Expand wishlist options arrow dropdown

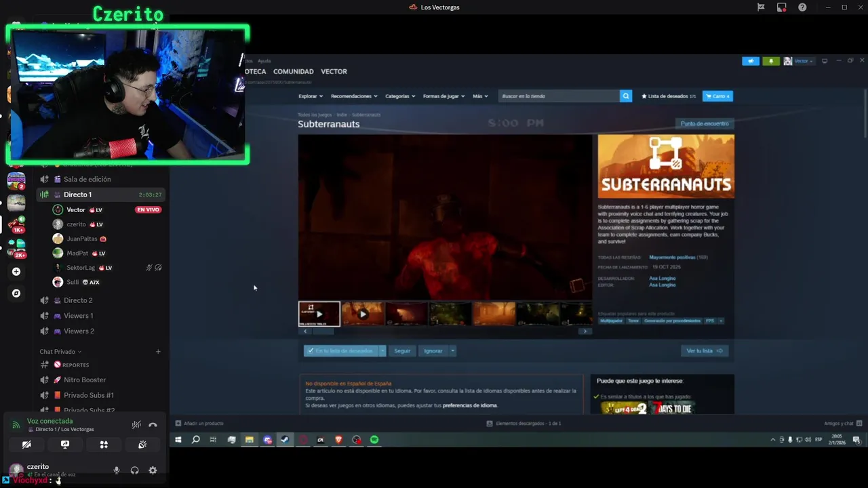coord(382,350)
